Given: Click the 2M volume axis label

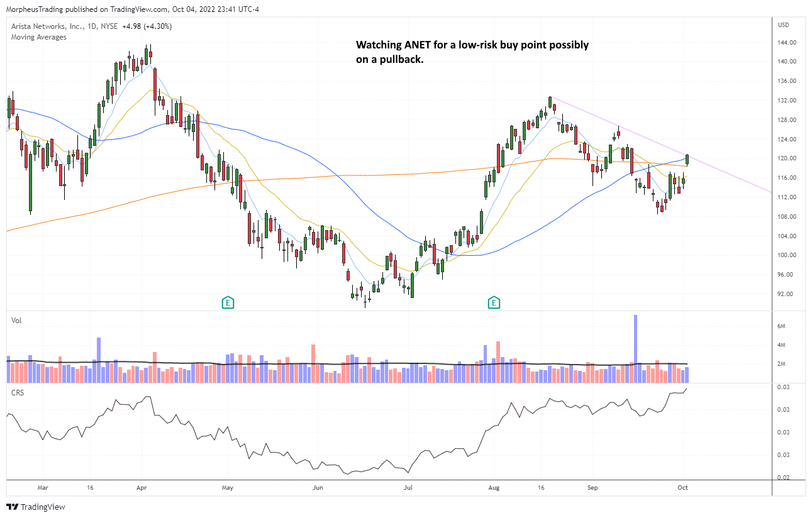Looking at the screenshot, I should (782, 364).
